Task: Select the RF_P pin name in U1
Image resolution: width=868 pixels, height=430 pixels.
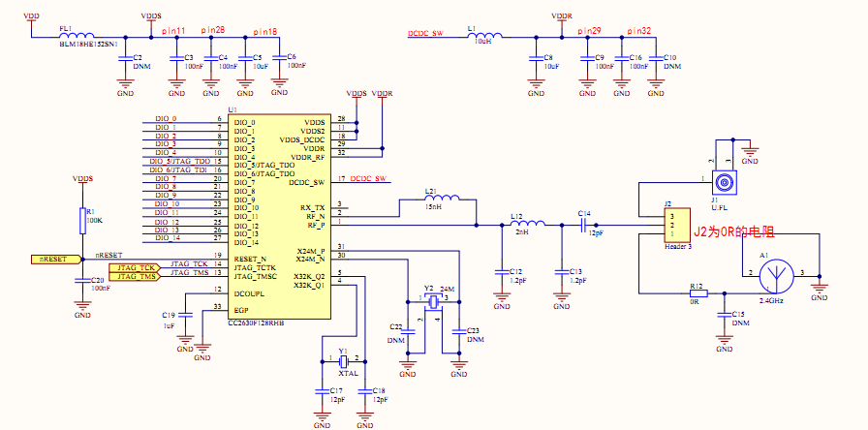Action: pos(317,226)
